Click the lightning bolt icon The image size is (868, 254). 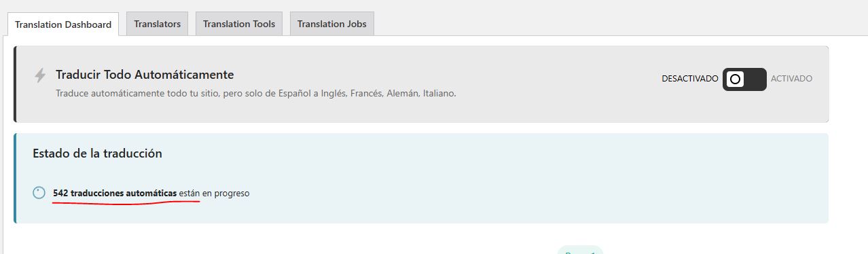pyautogui.click(x=40, y=75)
